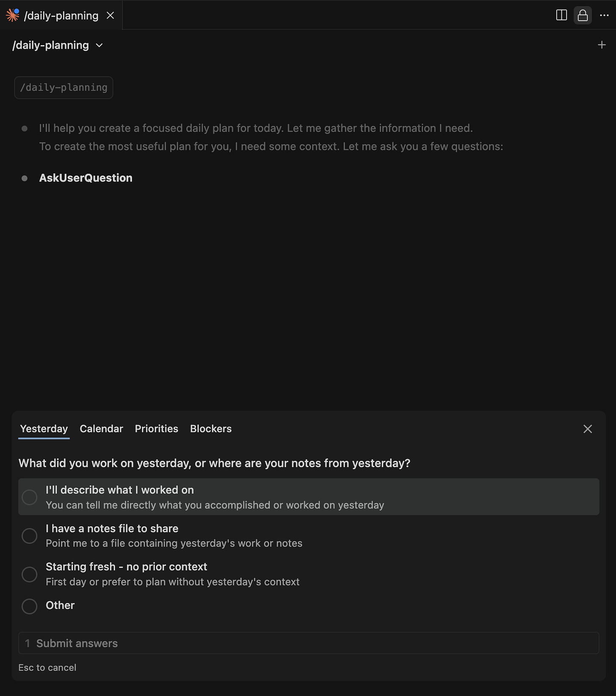Select "I'll describe what I worked on"

pyautogui.click(x=309, y=497)
